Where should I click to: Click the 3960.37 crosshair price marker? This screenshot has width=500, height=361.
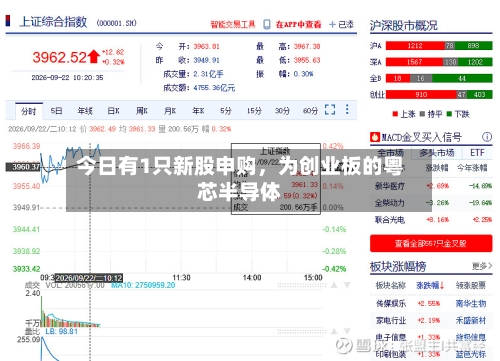(23, 167)
